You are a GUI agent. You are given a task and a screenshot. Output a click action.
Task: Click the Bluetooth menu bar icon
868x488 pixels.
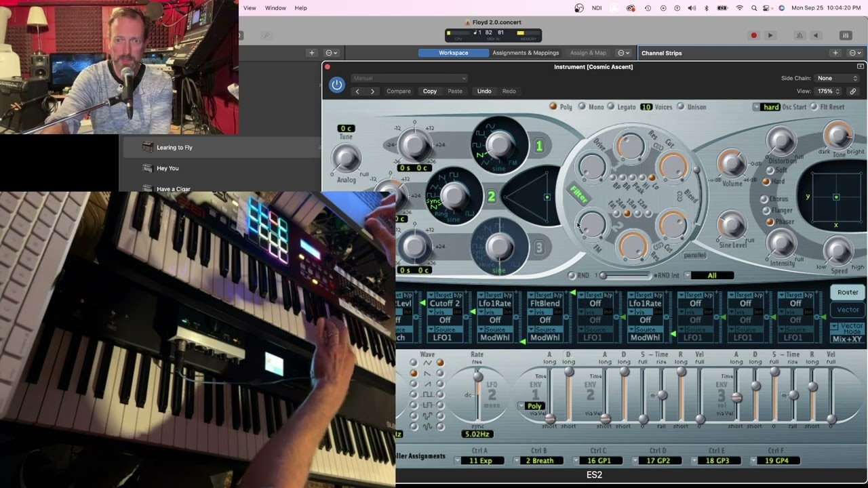(706, 8)
